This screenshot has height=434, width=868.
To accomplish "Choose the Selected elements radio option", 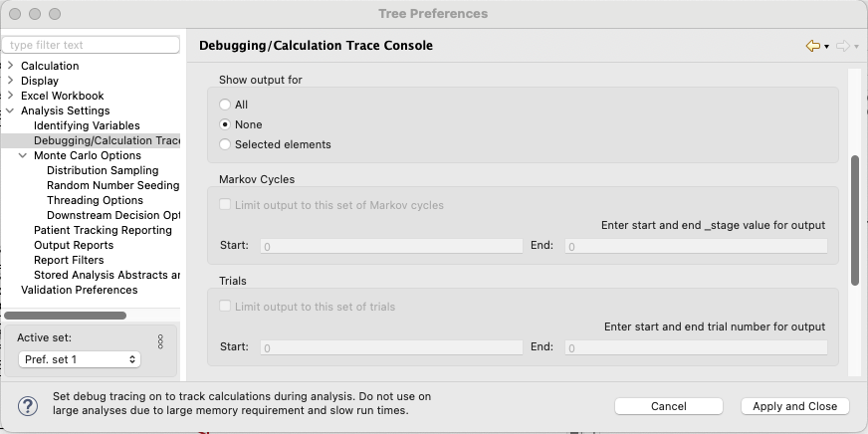I will pos(225,144).
